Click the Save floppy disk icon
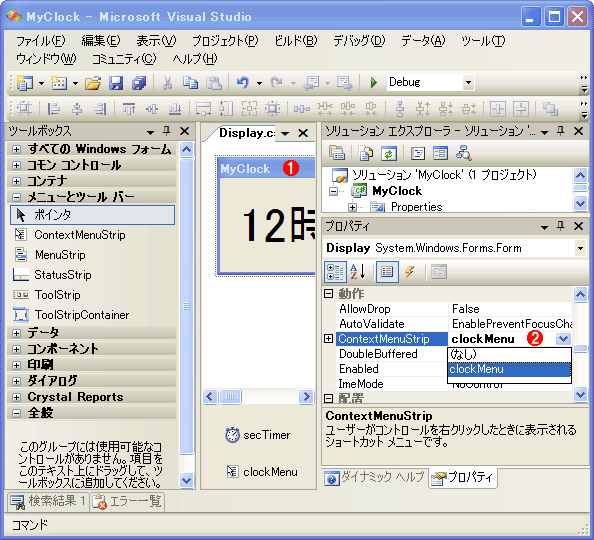Image resolution: width=594 pixels, height=540 pixels. coord(116,82)
